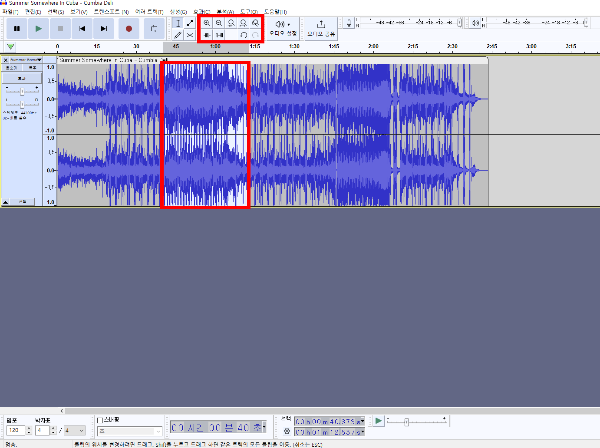Click the playback meter speaker icon
This screenshot has height=448, width=600.
click(x=475, y=23)
